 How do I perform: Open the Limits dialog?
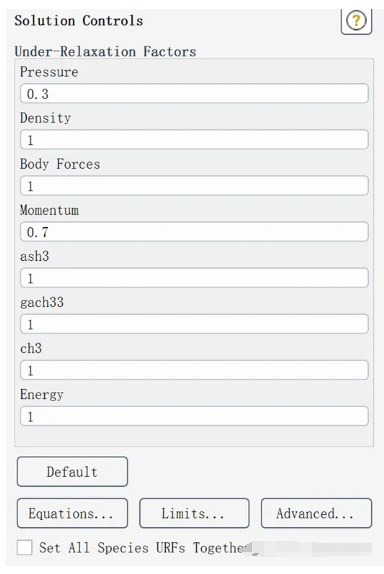coord(194,513)
